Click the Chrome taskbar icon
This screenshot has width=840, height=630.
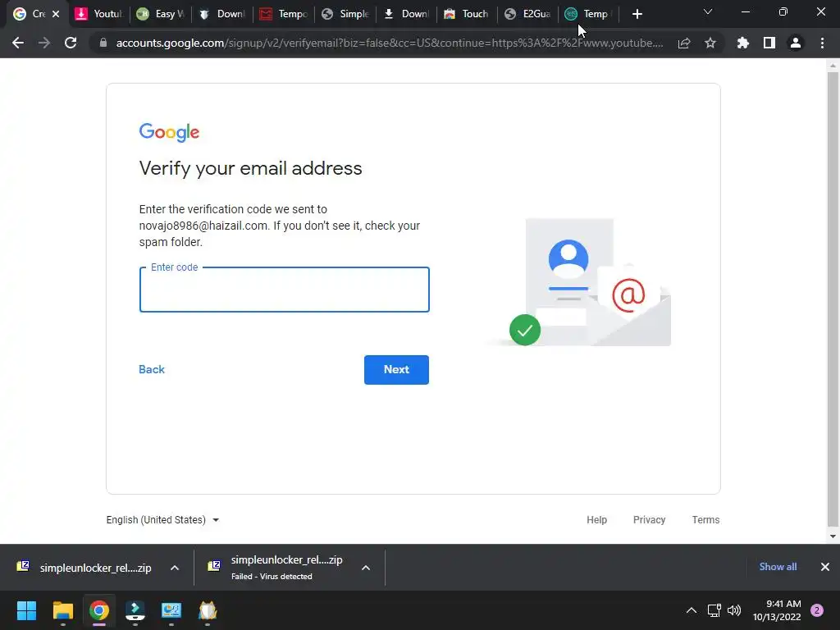[99, 610]
